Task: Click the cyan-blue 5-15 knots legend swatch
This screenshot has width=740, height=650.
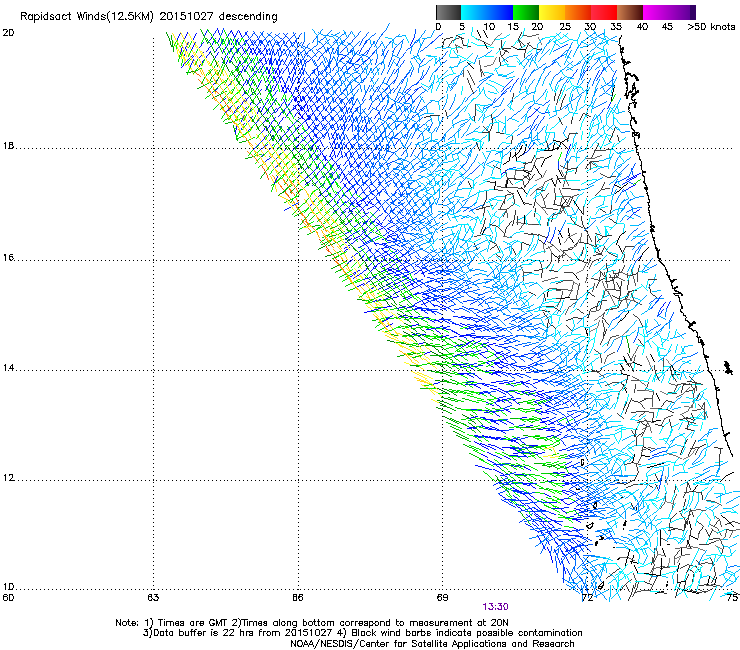Action: pyautogui.click(x=487, y=12)
